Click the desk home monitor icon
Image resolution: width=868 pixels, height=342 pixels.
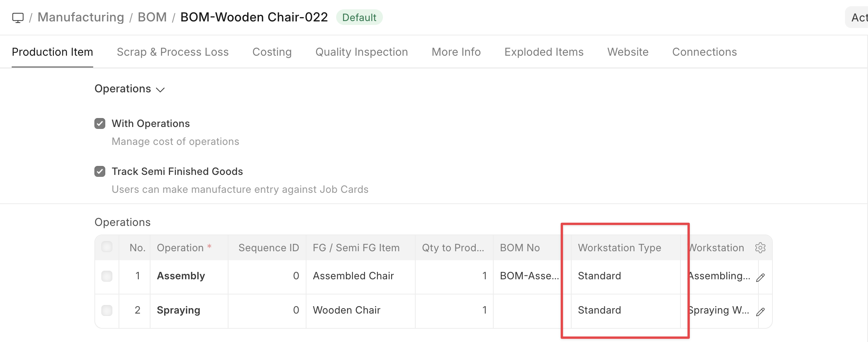[18, 18]
